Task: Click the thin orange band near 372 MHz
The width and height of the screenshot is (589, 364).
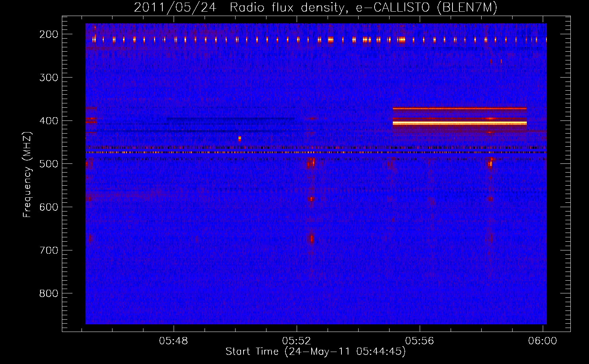Action: click(460, 108)
